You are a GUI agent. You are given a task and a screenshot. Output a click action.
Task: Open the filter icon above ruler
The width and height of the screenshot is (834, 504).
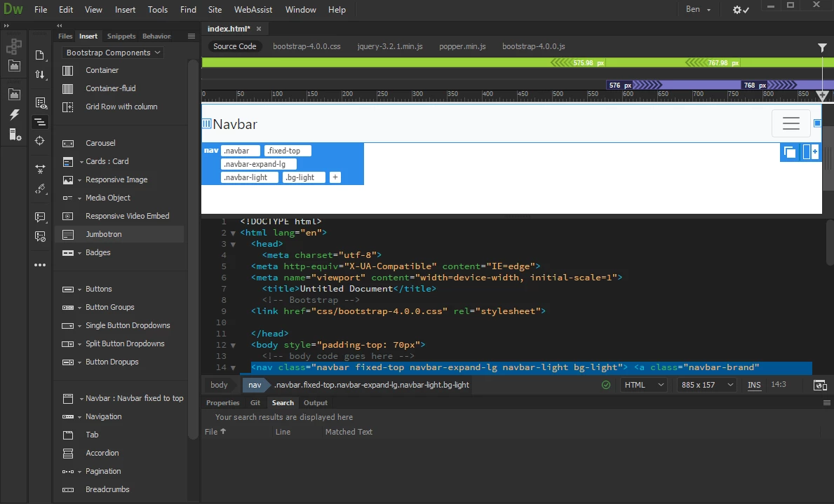pos(822,48)
